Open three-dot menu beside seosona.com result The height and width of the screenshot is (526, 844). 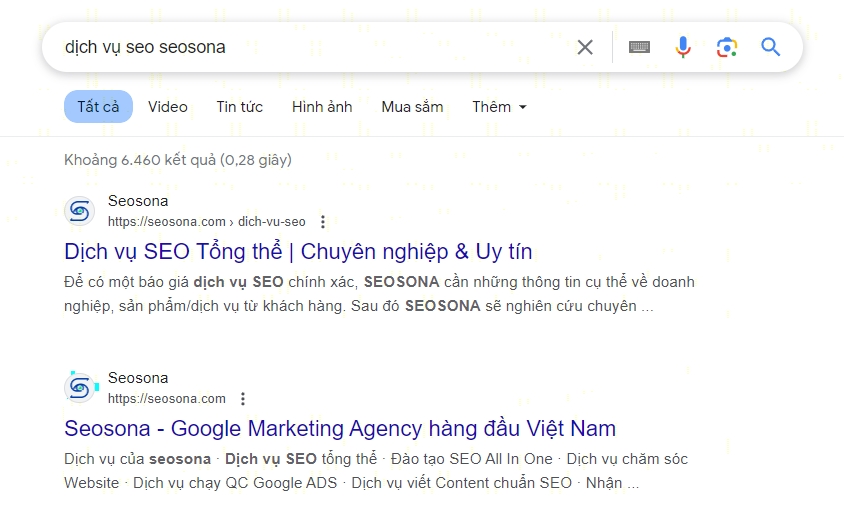pos(243,399)
